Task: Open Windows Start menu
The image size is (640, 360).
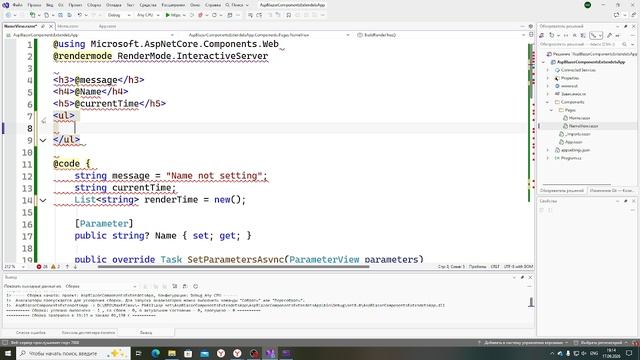Action: (x=8, y=353)
